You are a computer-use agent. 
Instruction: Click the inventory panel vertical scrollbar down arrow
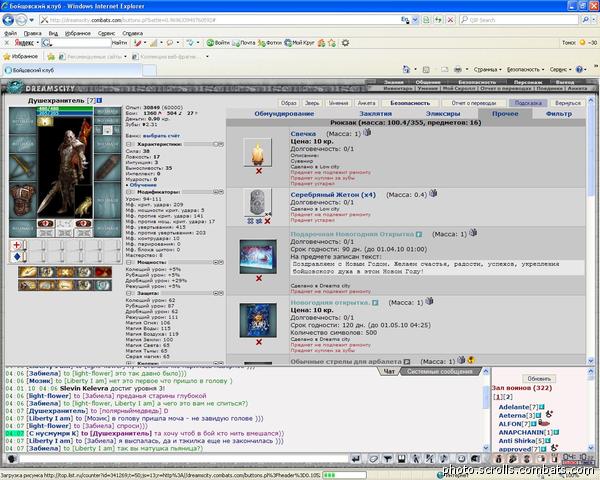590,361
